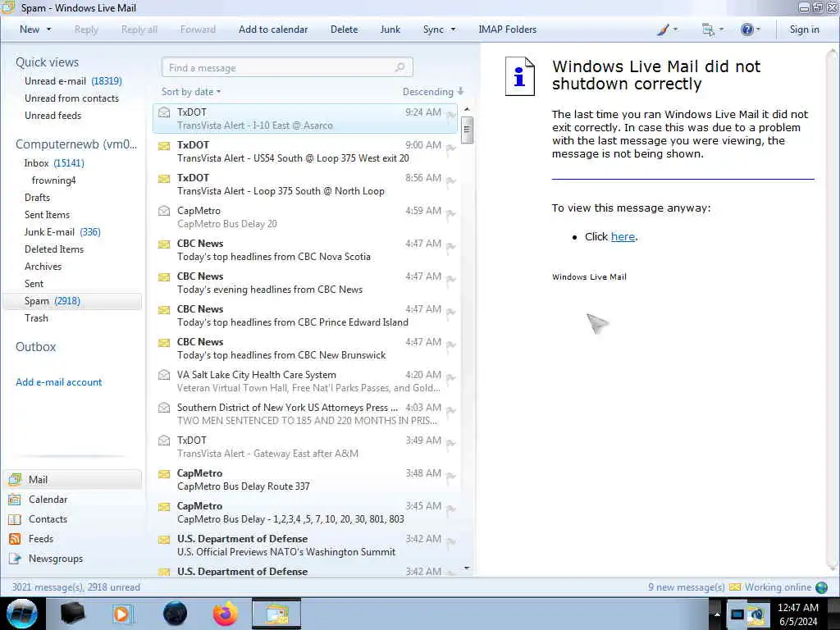Select Unread feeds quick view

click(52, 115)
